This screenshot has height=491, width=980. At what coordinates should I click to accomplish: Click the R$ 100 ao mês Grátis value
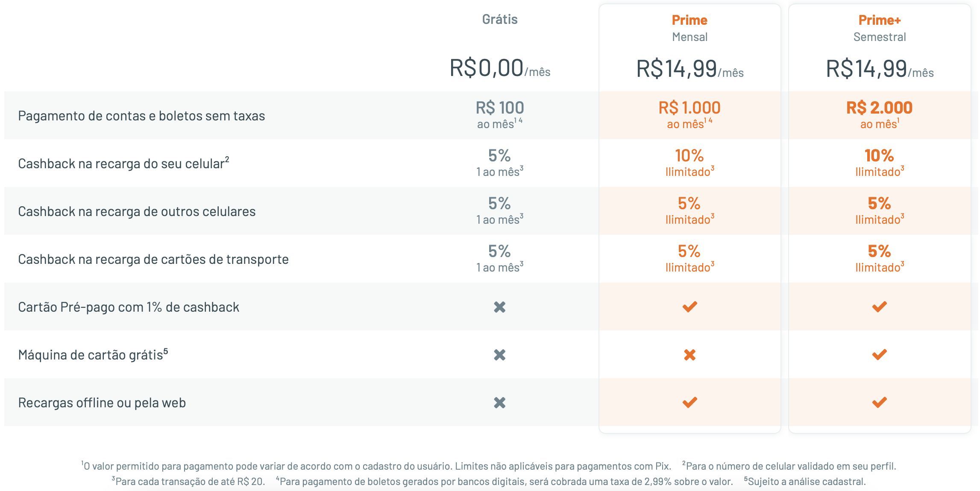pos(499,115)
